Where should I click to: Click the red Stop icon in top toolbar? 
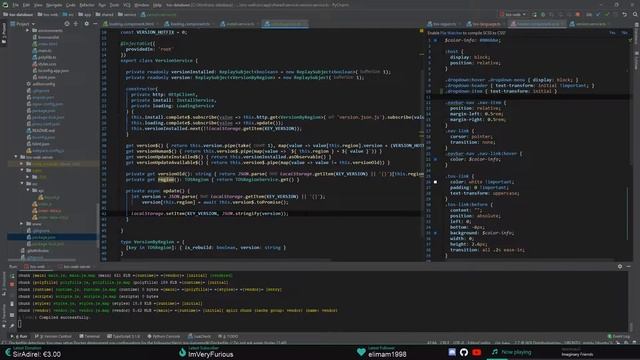(578, 14)
